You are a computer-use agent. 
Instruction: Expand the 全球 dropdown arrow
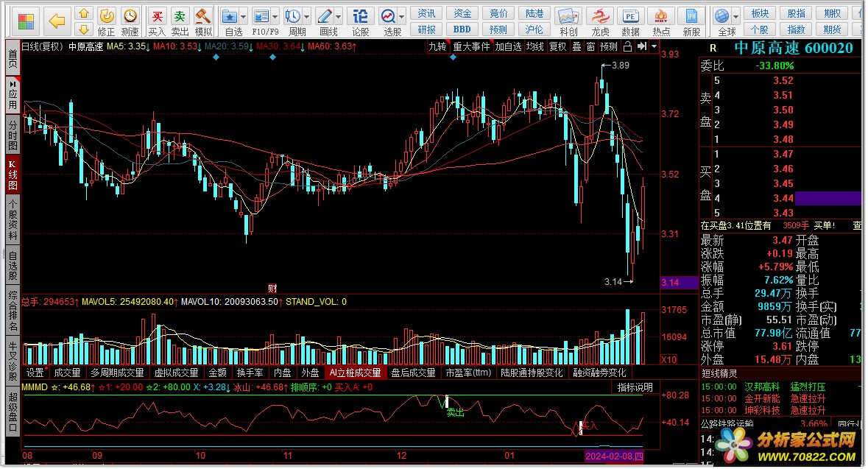coord(735,17)
